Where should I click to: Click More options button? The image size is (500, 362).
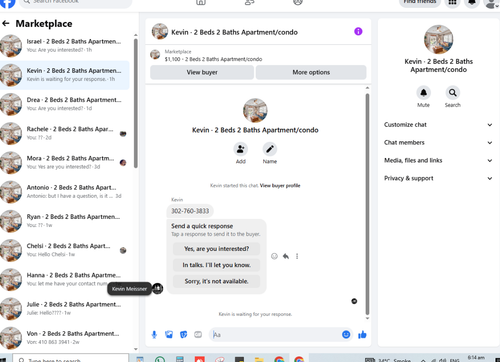pos(311,72)
